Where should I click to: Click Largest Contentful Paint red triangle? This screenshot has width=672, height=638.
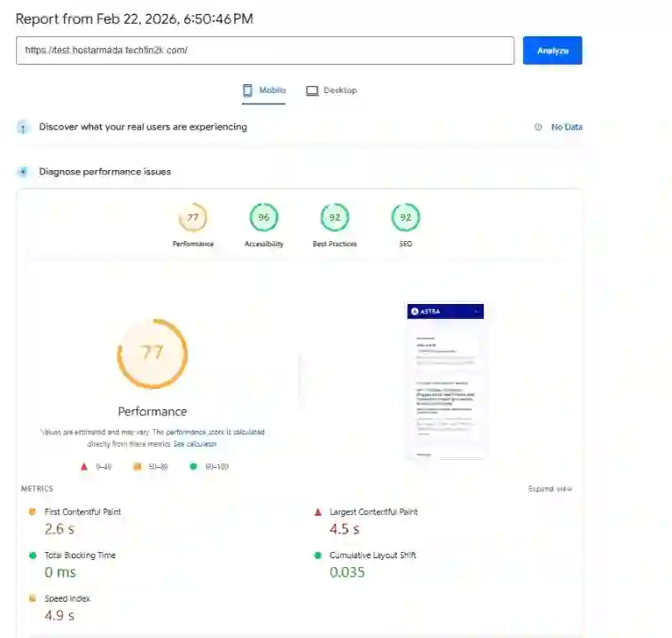coord(318,512)
